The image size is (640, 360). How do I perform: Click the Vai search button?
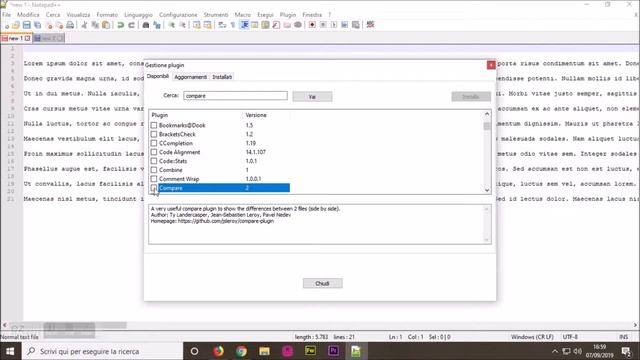coord(312,97)
